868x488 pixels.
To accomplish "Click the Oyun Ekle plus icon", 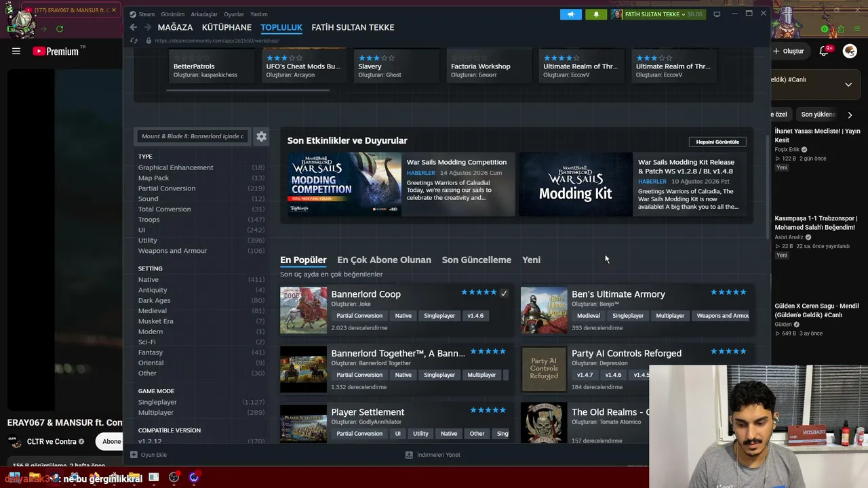I will click(134, 455).
